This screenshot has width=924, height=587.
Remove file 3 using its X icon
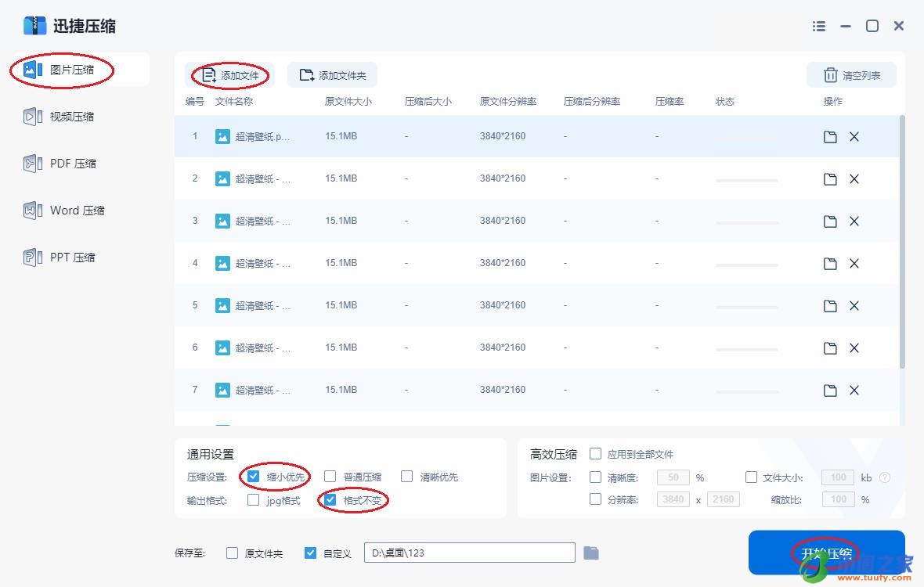[x=854, y=220]
